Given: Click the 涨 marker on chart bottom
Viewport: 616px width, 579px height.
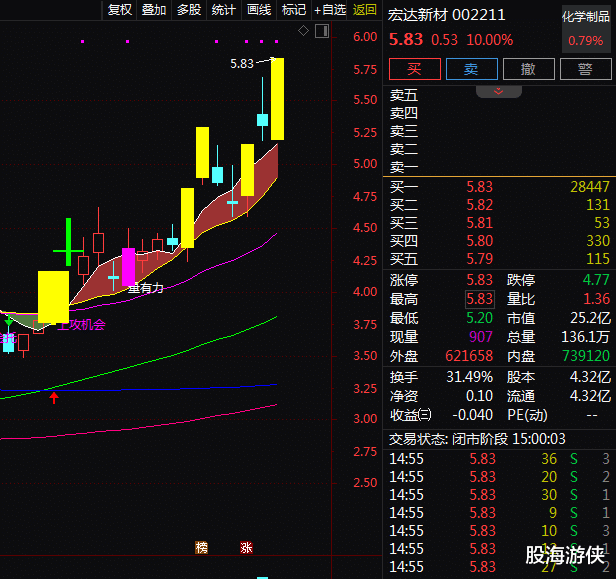Looking at the screenshot, I should [x=246, y=547].
